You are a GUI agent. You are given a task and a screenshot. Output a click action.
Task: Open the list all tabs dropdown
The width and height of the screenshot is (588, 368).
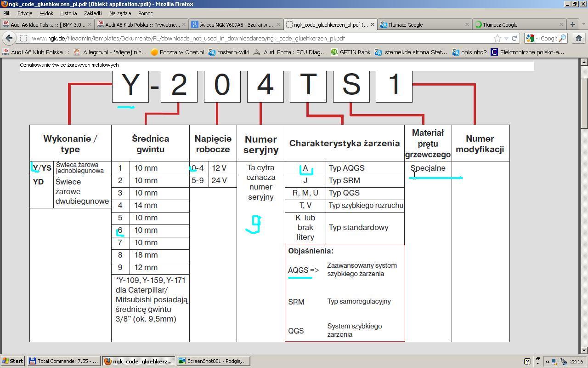point(583,24)
